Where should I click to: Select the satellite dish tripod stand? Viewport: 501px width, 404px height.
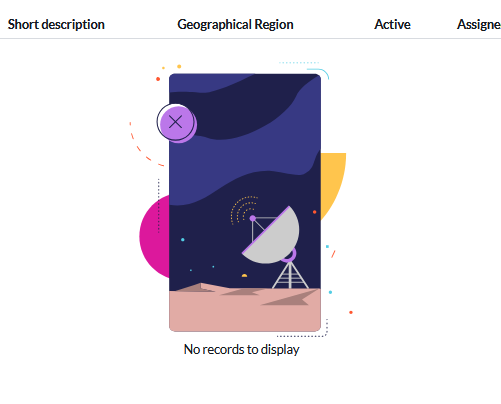[x=290, y=275]
